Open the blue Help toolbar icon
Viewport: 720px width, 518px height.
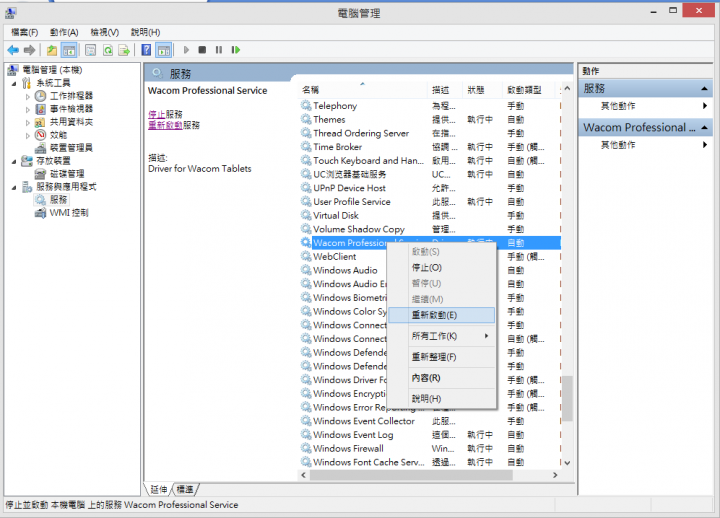pos(146,50)
